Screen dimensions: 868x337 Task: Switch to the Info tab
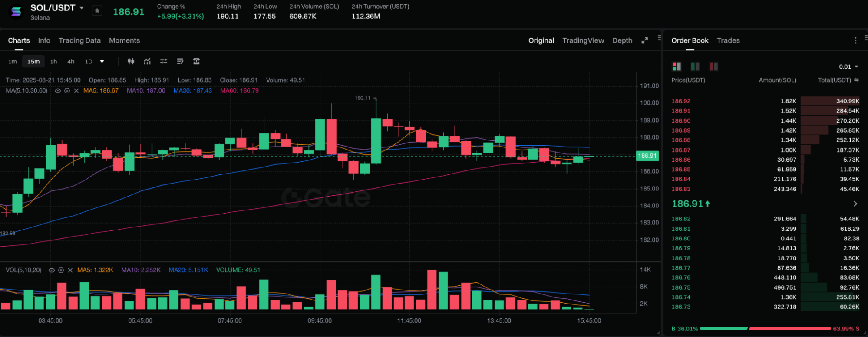pyautogui.click(x=44, y=40)
